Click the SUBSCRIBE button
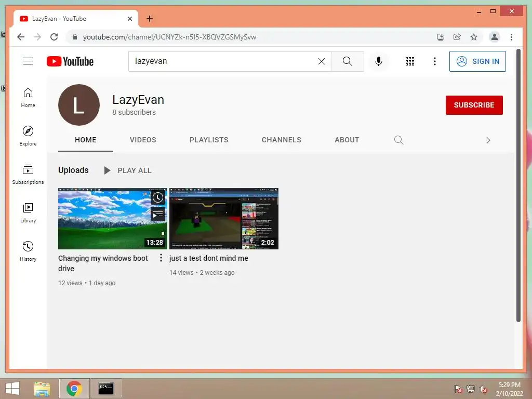Image resolution: width=532 pixels, height=399 pixels. click(474, 105)
